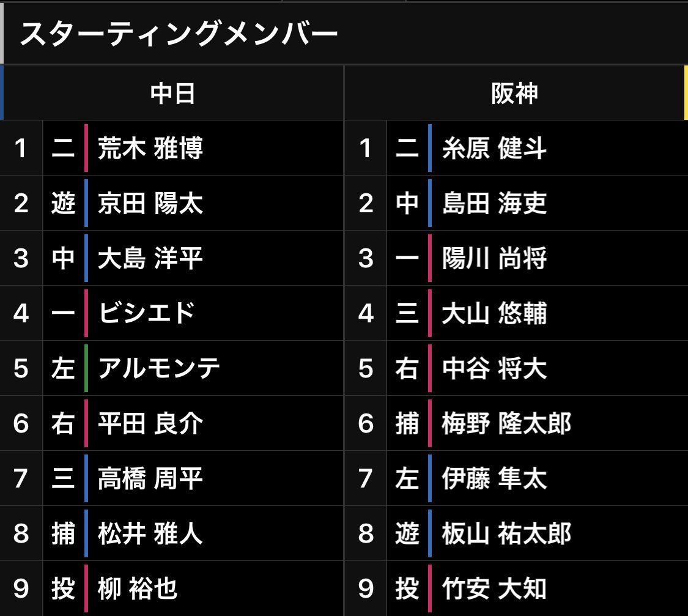Select Hanshin catcher 梅野 隆太郎
Screen dimensions: 688x616
coord(506,424)
